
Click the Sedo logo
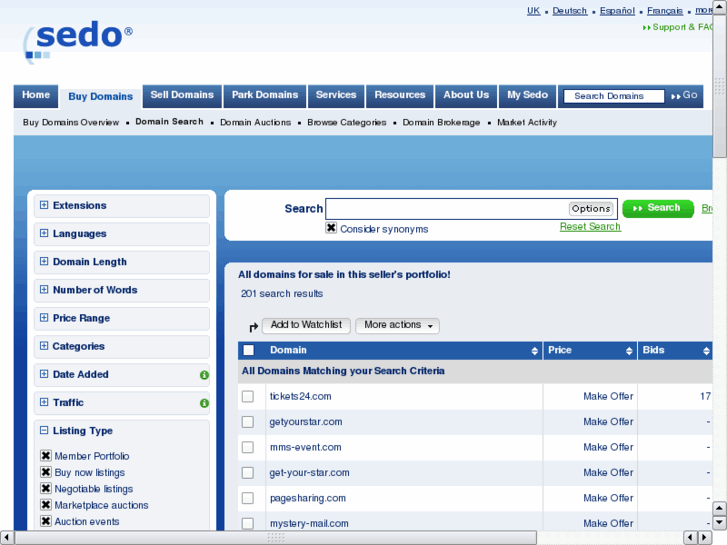(x=78, y=42)
